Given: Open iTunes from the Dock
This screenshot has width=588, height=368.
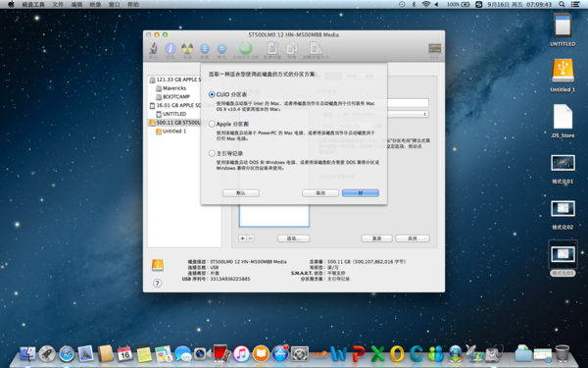Looking at the screenshot, I should click(x=241, y=353).
